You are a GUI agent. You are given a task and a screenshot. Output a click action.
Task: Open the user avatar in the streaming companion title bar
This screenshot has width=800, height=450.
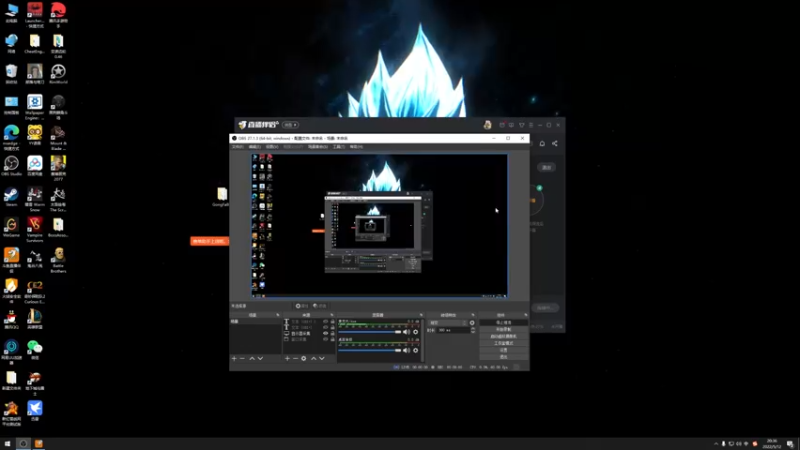(x=487, y=124)
